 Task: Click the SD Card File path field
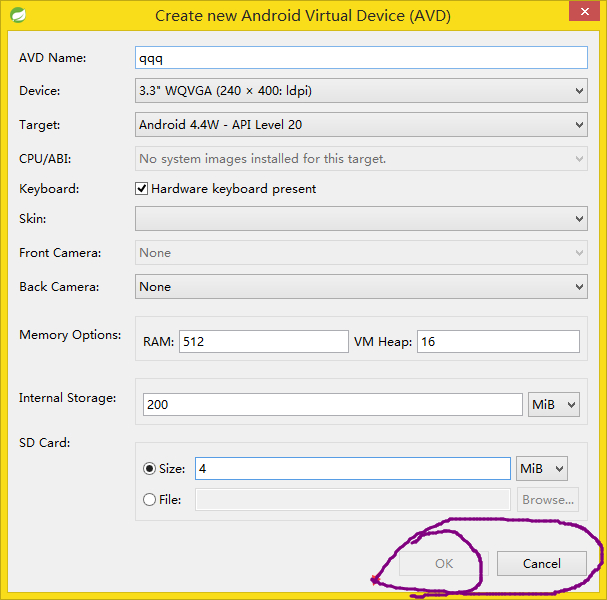coord(353,500)
